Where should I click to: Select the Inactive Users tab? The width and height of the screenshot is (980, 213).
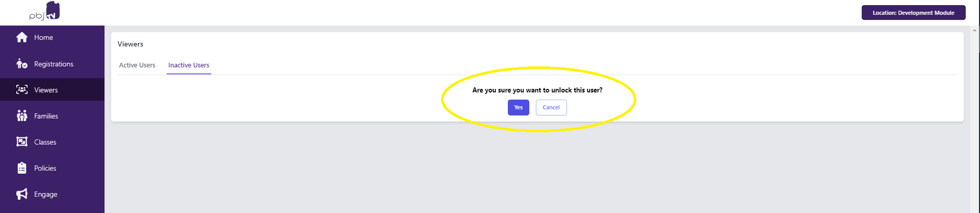pos(189,65)
